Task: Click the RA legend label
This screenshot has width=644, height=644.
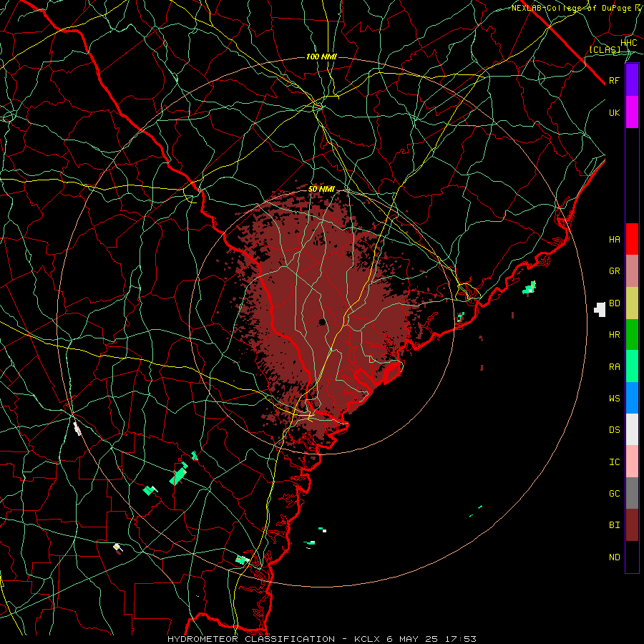Action: coord(614,367)
